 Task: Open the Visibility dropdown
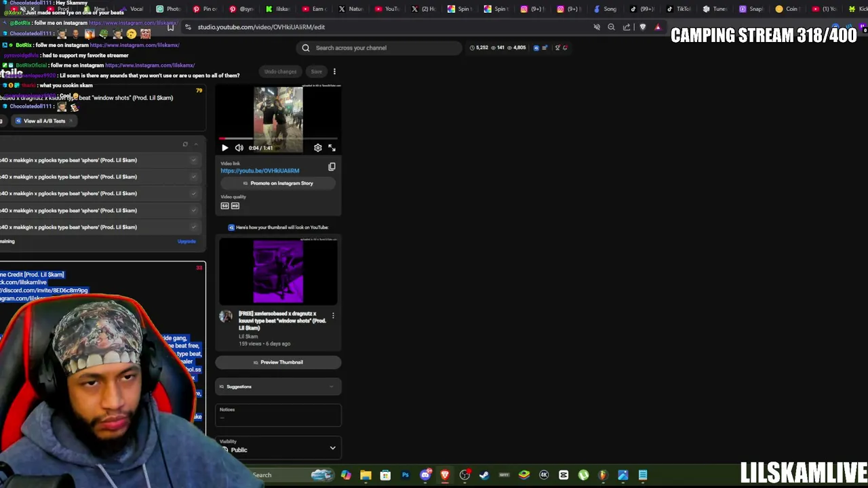pyautogui.click(x=278, y=447)
